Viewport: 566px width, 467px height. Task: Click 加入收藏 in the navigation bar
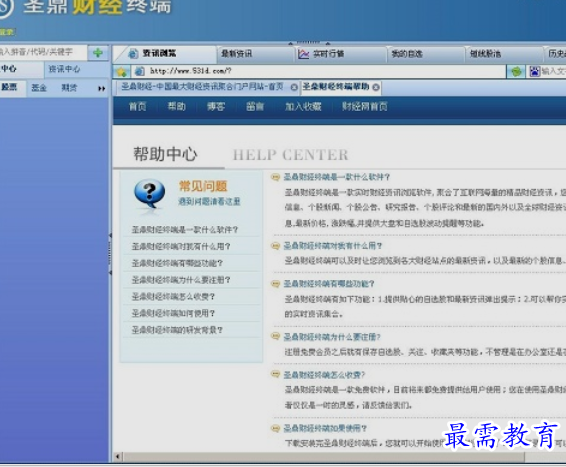pyautogui.click(x=303, y=106)
